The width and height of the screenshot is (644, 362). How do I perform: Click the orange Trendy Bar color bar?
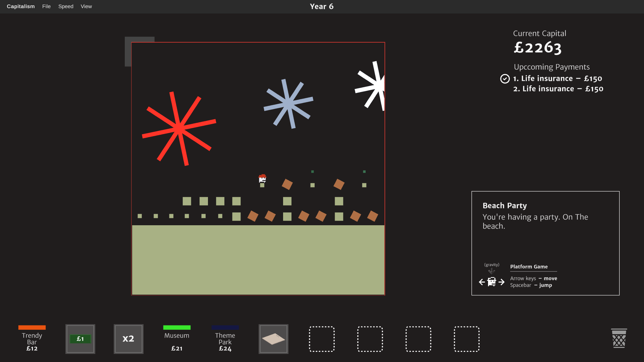pyautogui.click(x=32, y=327)
